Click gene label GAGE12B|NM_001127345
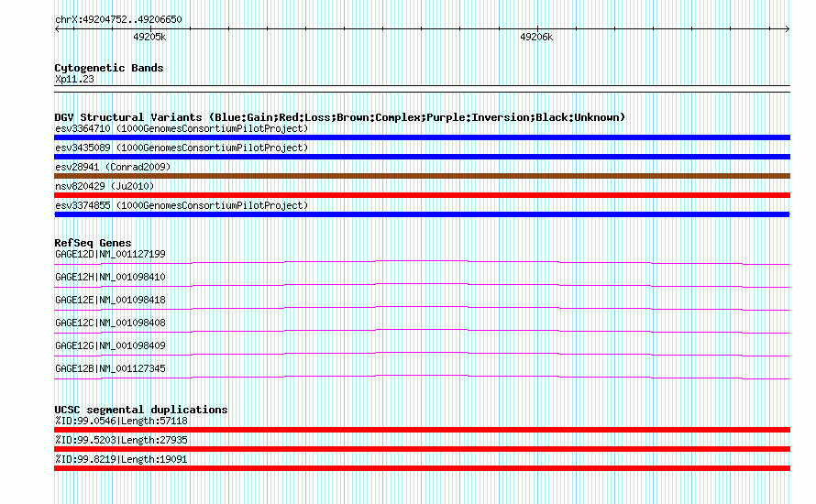 [110, 368]
